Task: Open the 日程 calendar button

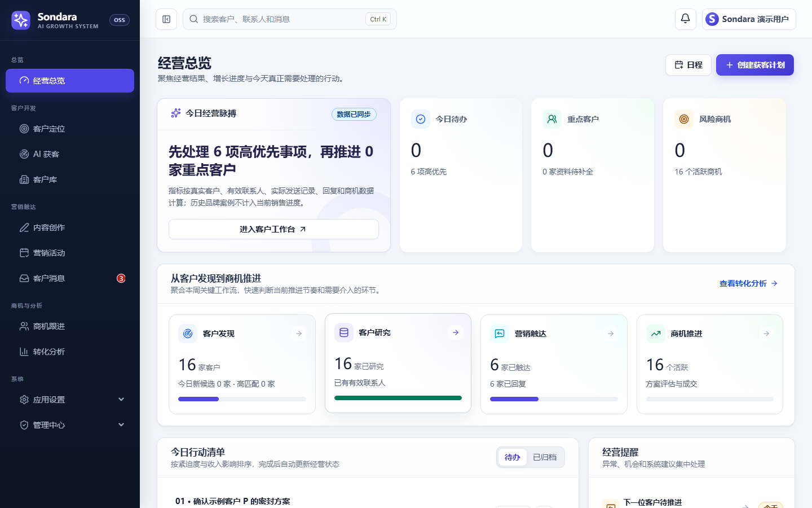Action: pos(688,65)
